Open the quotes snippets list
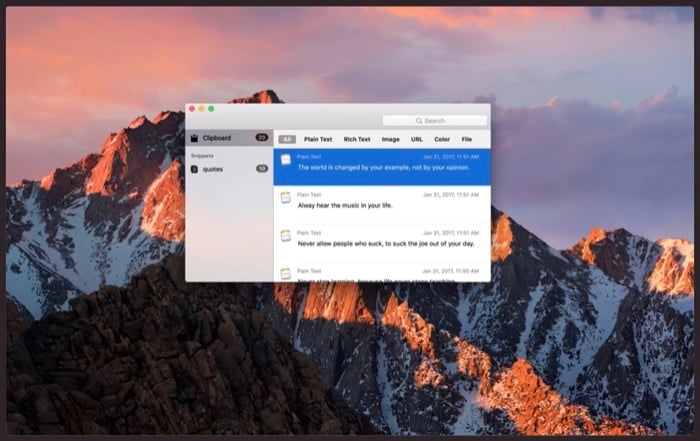Viewport: 700px width, 441px height. 213,169
